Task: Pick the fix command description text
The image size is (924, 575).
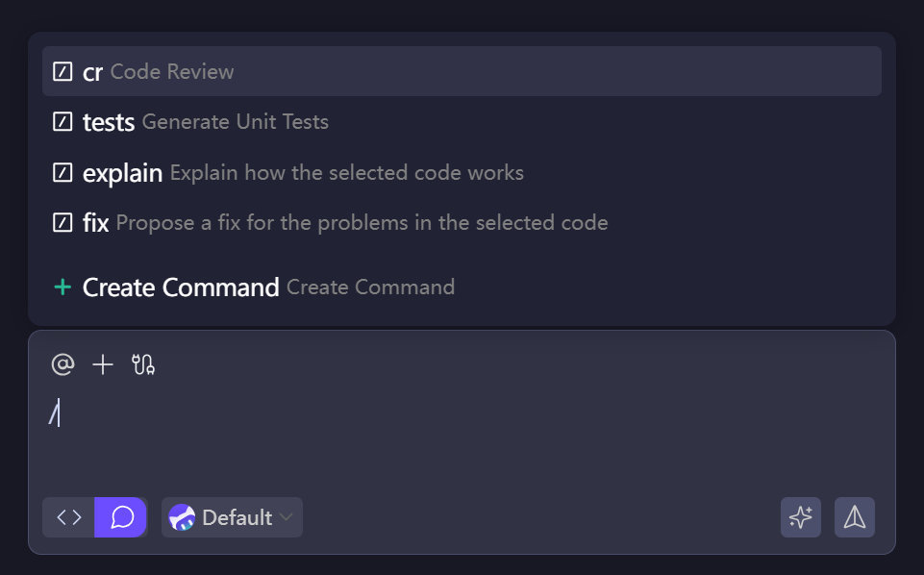Action: 362,223
